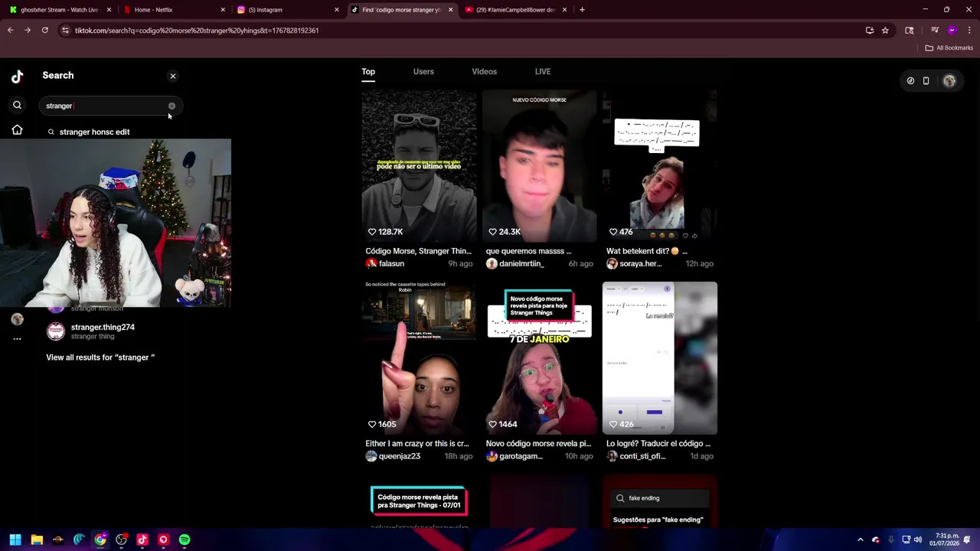Open the 'fake ending' suggestion video thumbnail
The height and width of the screenshot is (551, 980).
coord(659,501)
